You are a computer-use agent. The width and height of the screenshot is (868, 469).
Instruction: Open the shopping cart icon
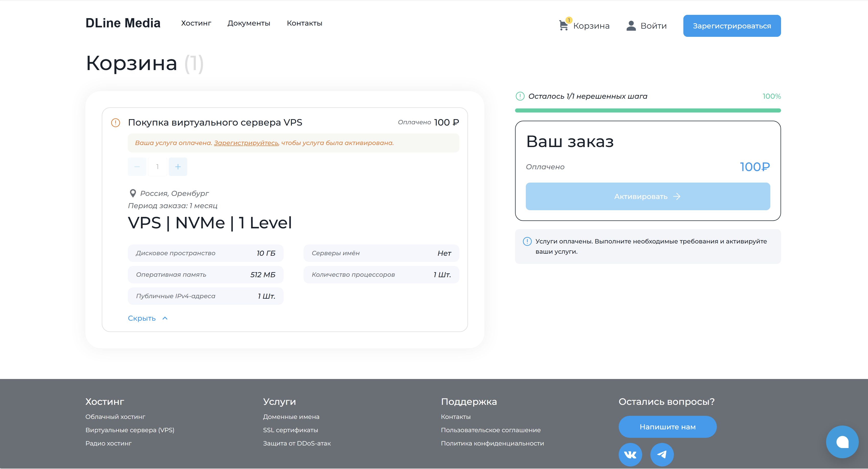[563, 26]
